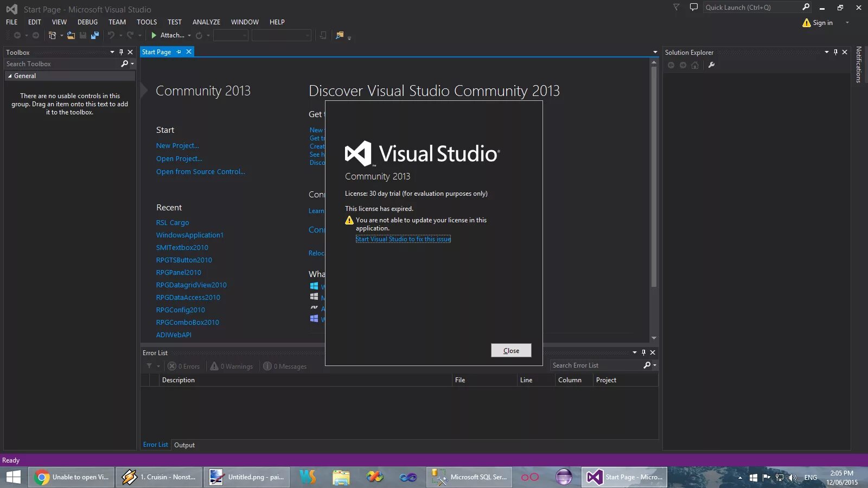
Task: Click the Undo toolbar icon
Action: [x=111, y=35]
